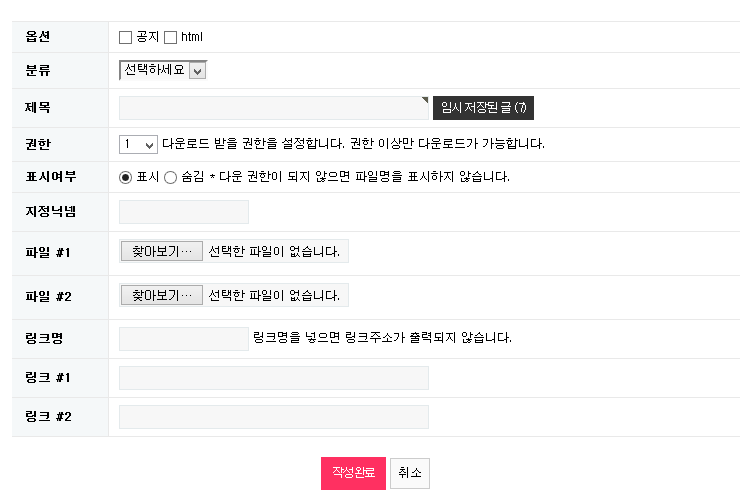Open the 분류 선택하세요 dropdown

(x=162, y=70)
